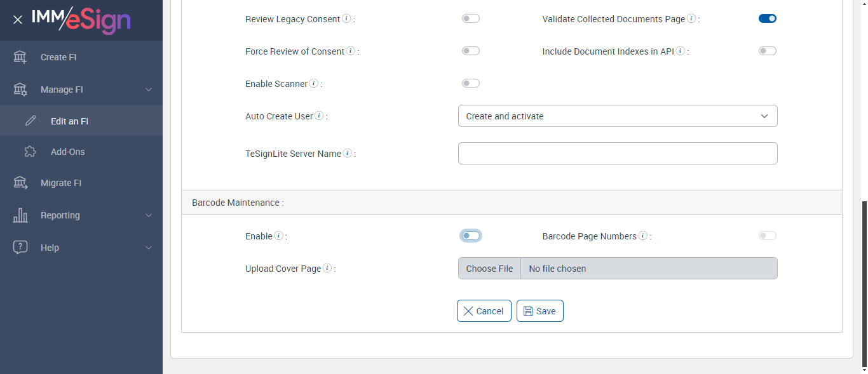Click the info icon next to Enable Scanner
The height and width of the screenshot is (374, 868).
pyautogui.click(x=313, y=84)
